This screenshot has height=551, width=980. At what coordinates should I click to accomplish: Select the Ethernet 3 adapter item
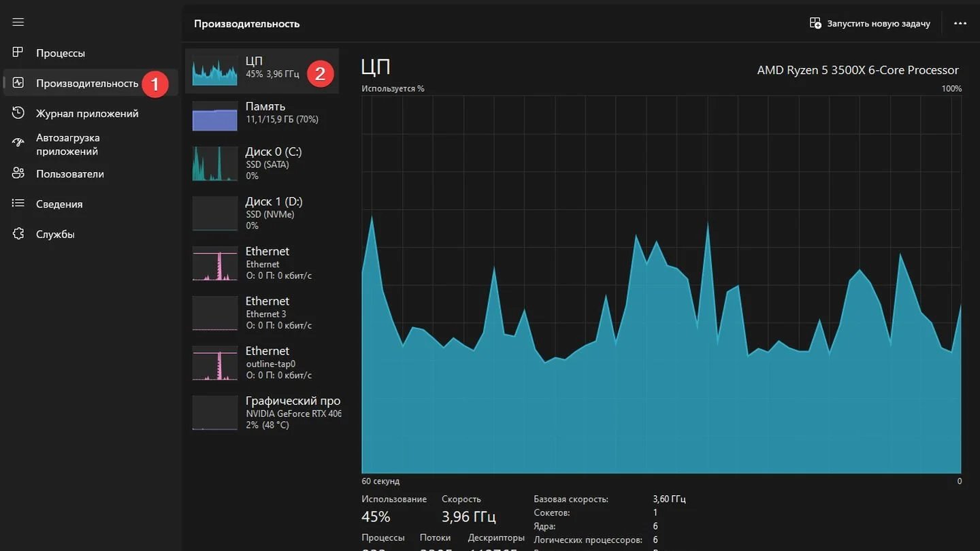point(262,313)
